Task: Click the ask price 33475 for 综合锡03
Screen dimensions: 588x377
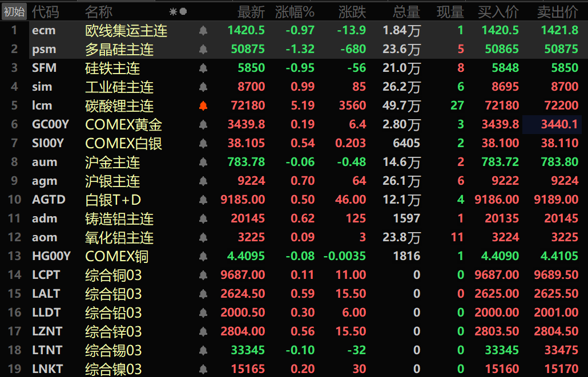Action: click(561, 350)
